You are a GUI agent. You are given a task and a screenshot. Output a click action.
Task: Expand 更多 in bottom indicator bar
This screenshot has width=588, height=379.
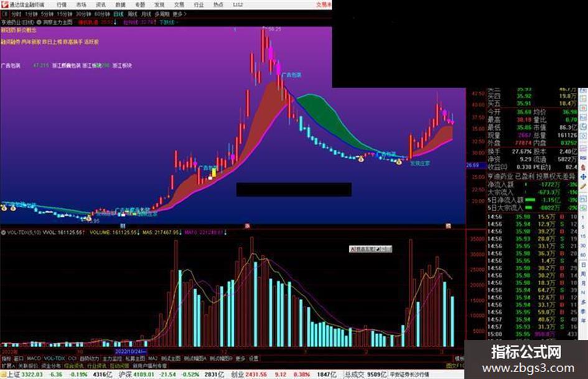(240, 358)
